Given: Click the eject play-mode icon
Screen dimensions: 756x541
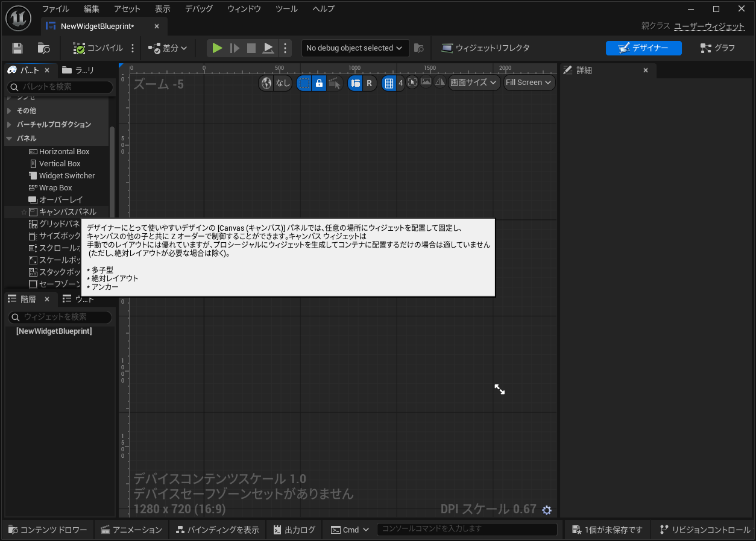Looking at the screenshot, I should pyautogui.click(x=268, y=48).
